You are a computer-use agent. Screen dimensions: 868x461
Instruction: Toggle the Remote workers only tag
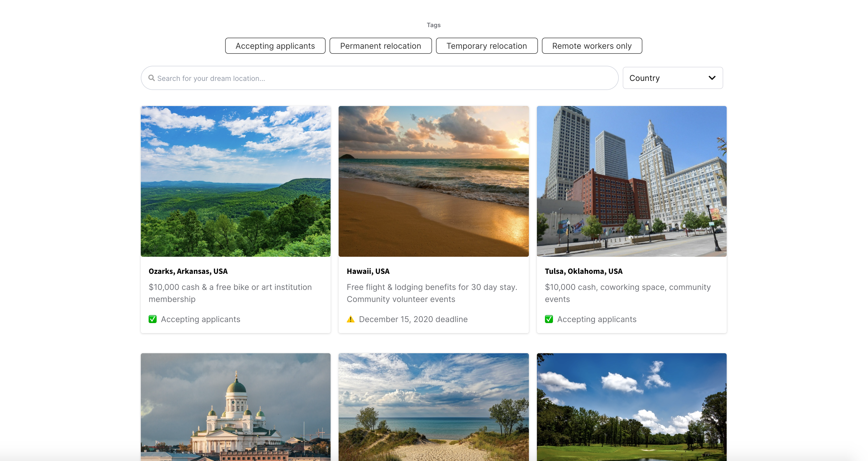pyautogui.click(x=592, y=46)
